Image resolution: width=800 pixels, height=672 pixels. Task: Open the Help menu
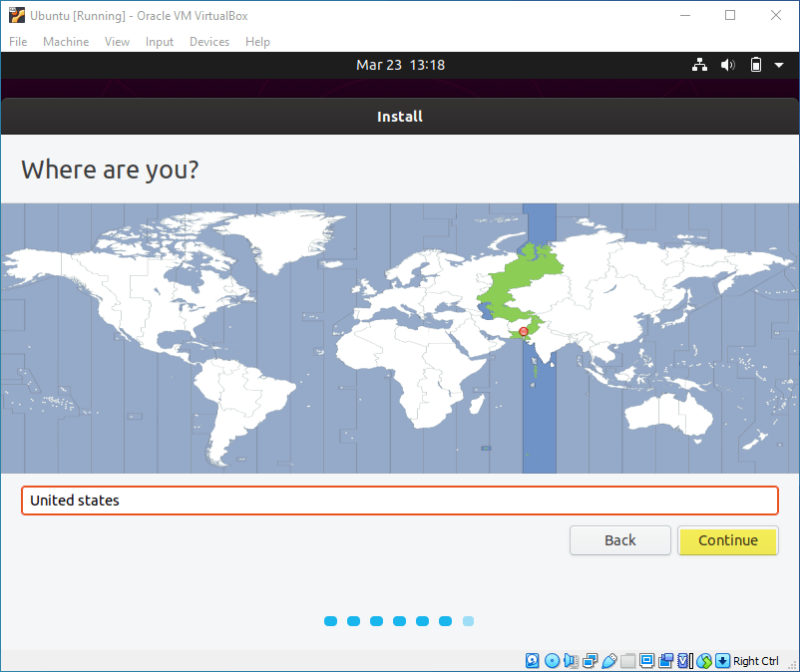pyautogui.click(x=257, y=42)
